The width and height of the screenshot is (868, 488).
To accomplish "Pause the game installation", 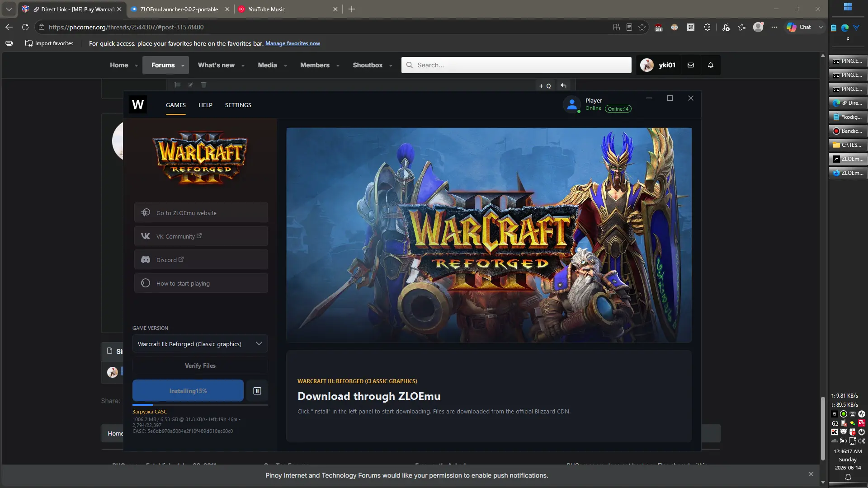I will coord(257,391).
